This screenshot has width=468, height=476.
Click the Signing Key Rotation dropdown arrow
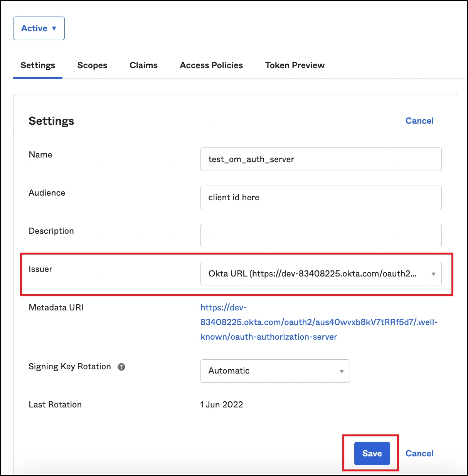coord(342,371)
